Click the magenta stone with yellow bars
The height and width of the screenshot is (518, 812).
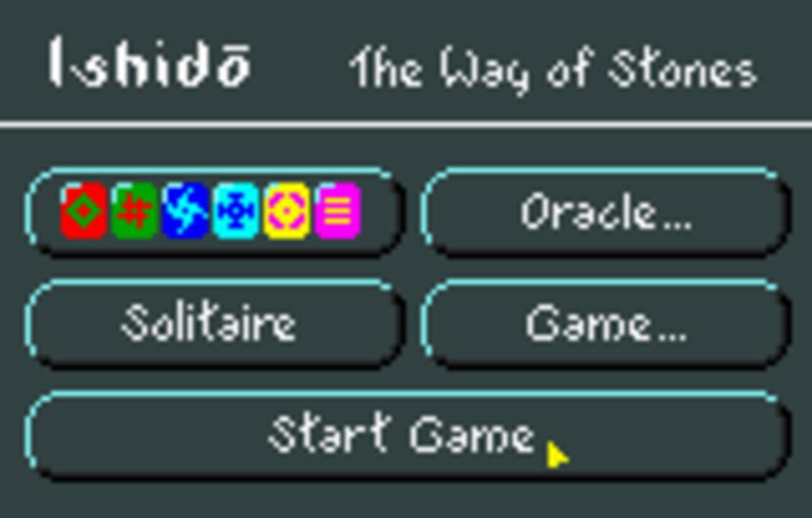click(337, 210)
